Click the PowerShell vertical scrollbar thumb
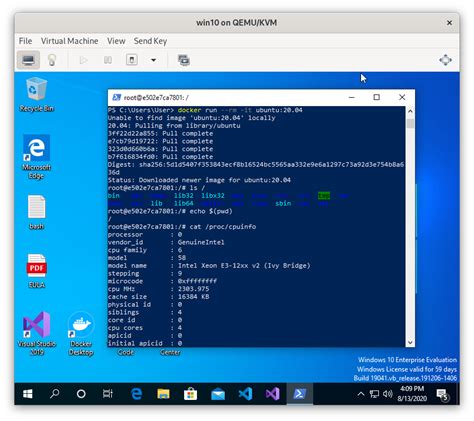The width and height of the screenshot is (474, 421). (x=410, y=123)
